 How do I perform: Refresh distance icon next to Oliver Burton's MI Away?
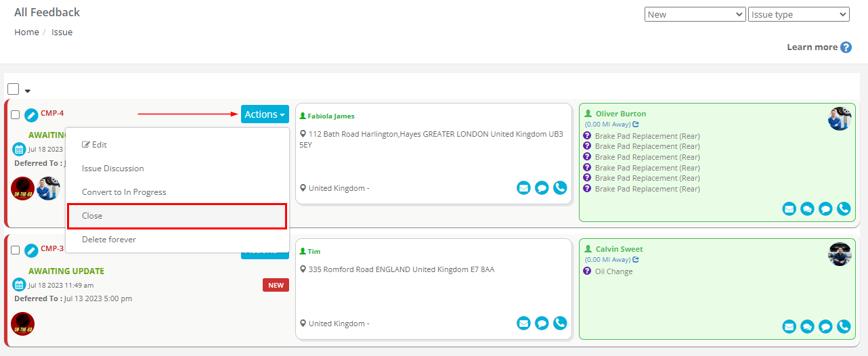[636, 125]
